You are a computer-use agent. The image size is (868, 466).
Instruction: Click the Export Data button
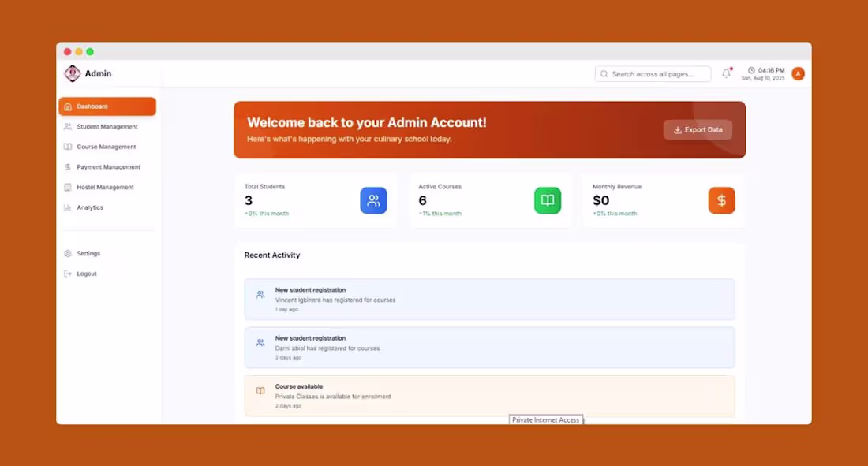[698, 130]
